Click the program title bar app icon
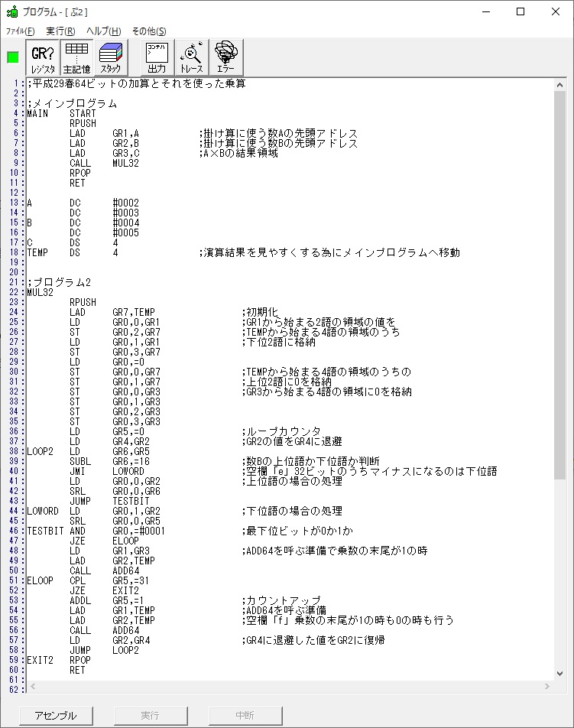This screenshot has width=574, height=728. click(x=12, y=11)
